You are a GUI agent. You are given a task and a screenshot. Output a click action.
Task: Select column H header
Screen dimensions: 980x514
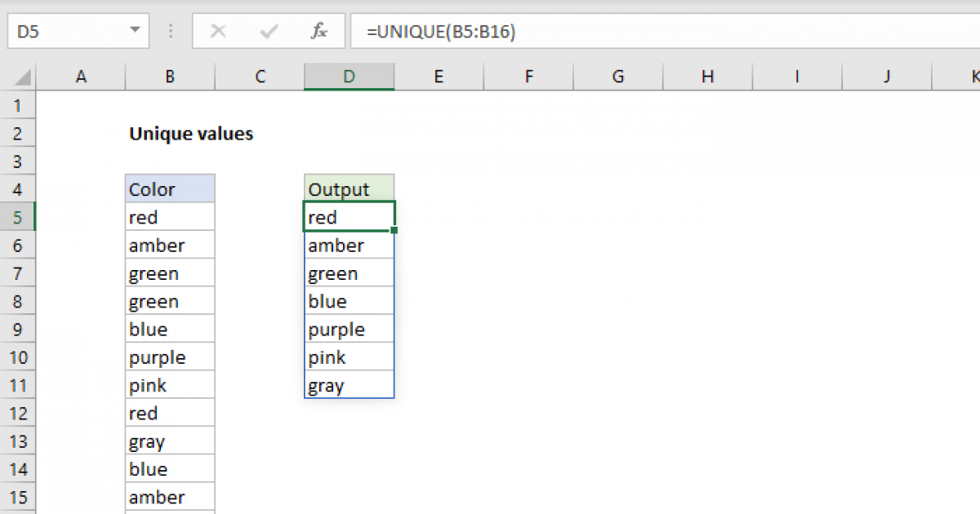pos(707,77)
